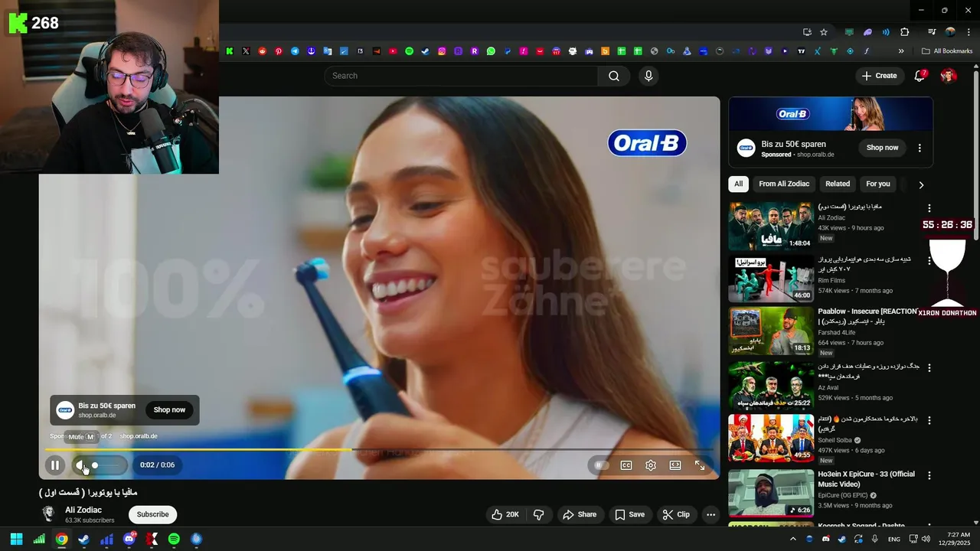Expand hidden bookmarks overflow chevron
This screenshot has width=980, height=551.
point(901,51)
